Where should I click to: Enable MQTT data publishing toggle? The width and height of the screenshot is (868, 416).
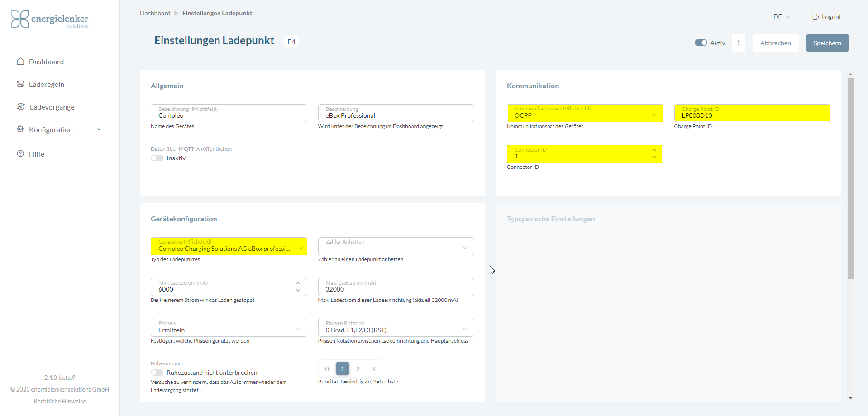[157, 158]
